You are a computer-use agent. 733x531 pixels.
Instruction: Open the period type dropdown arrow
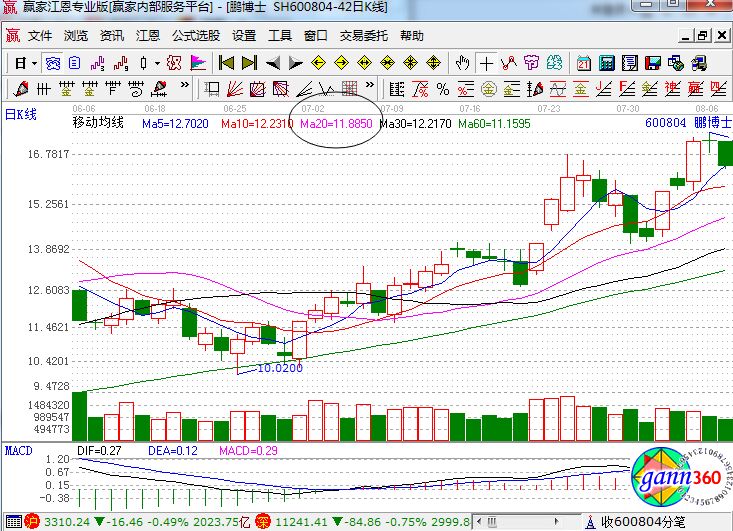(x=34, y=62)
